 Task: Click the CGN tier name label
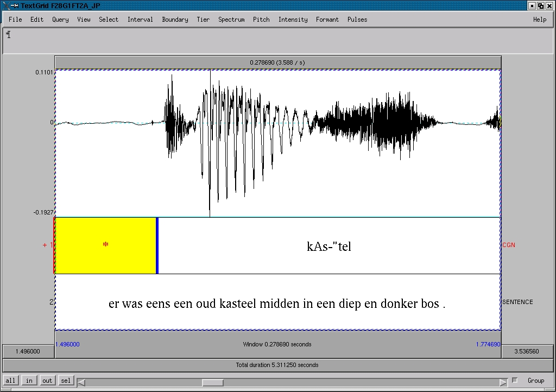[x=508, y=245]
